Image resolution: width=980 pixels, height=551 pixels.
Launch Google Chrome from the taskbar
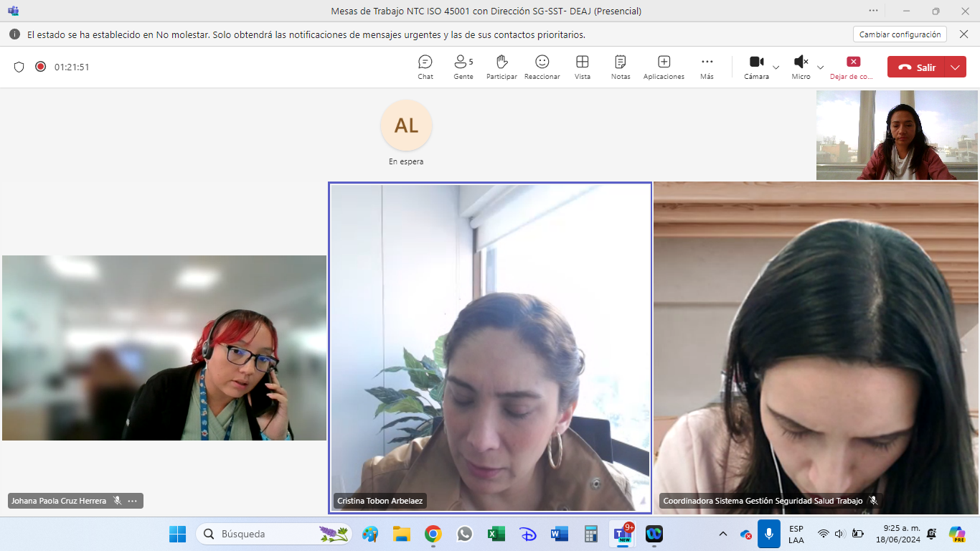(x=433, y=534)
